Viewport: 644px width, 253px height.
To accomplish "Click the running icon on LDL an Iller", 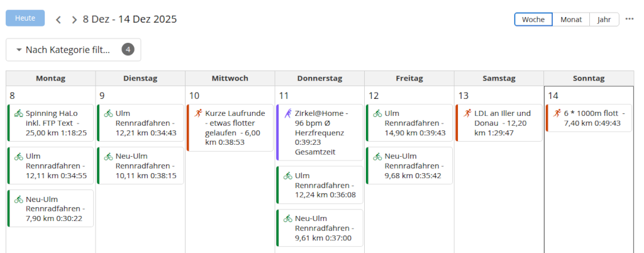I will click(x=467, y=114).
